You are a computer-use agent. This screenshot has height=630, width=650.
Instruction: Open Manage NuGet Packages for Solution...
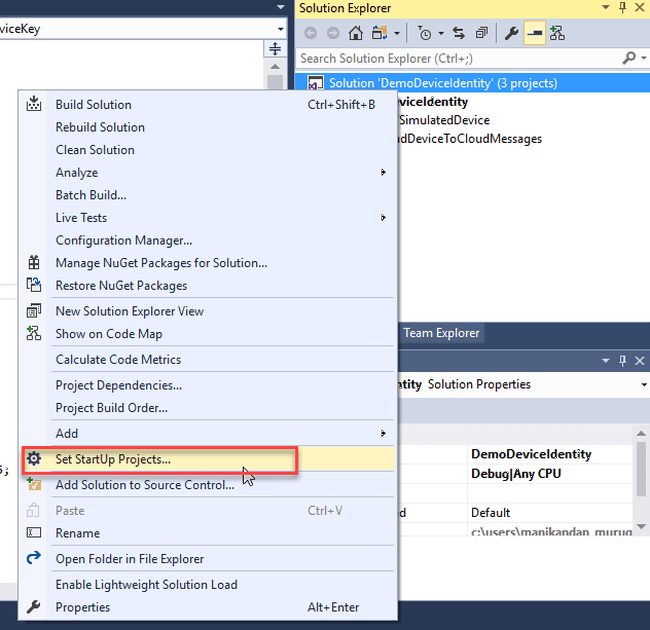pyautogui.click(x=209, y=263)
